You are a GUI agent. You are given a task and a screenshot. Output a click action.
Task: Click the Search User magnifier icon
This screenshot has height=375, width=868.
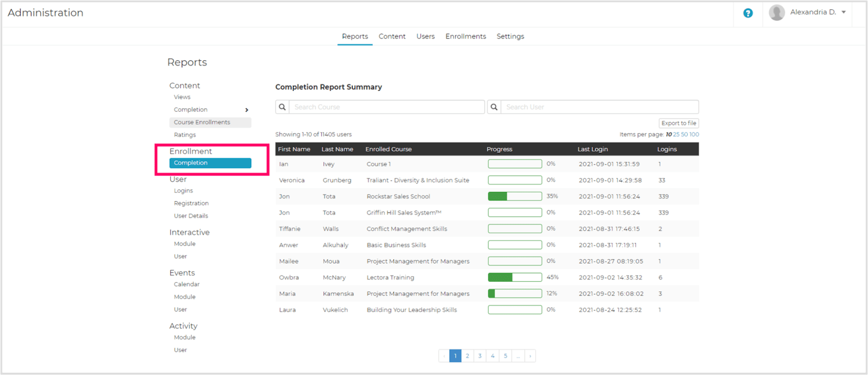click(494, 107)
